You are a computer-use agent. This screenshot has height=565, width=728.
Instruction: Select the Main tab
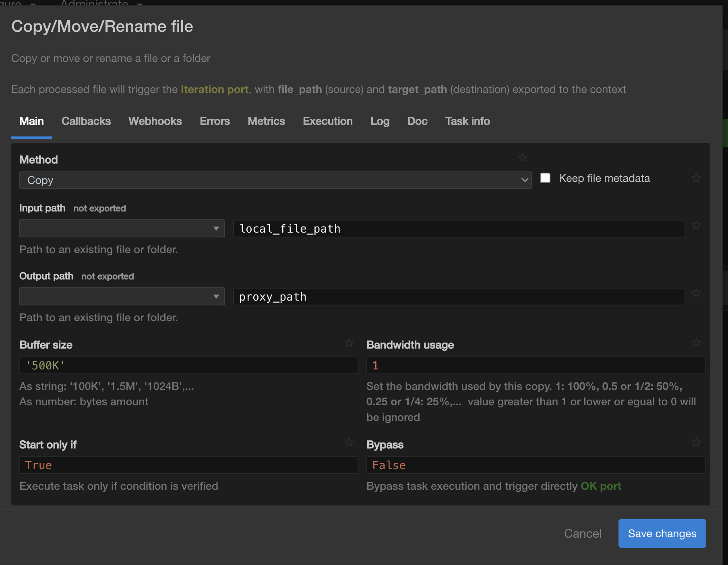click(x=31, y=121)
